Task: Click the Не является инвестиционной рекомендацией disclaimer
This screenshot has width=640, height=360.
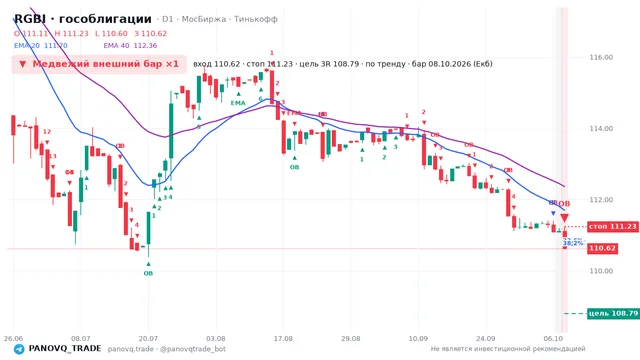Action: pyautogui.click(x=508, y=349)
